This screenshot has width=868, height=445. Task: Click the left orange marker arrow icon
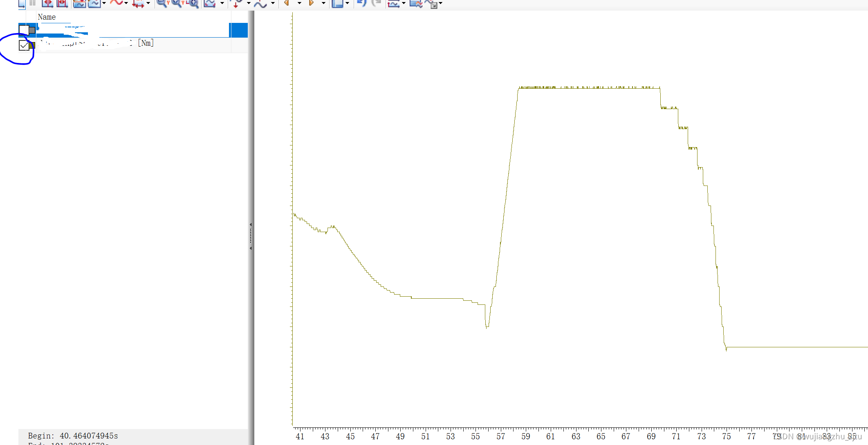[x=287, y=3]
